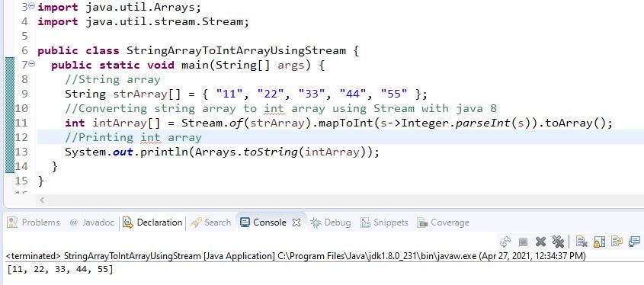
Task: Click the "//Printing int array" comment
Action: tap(133, 137)
